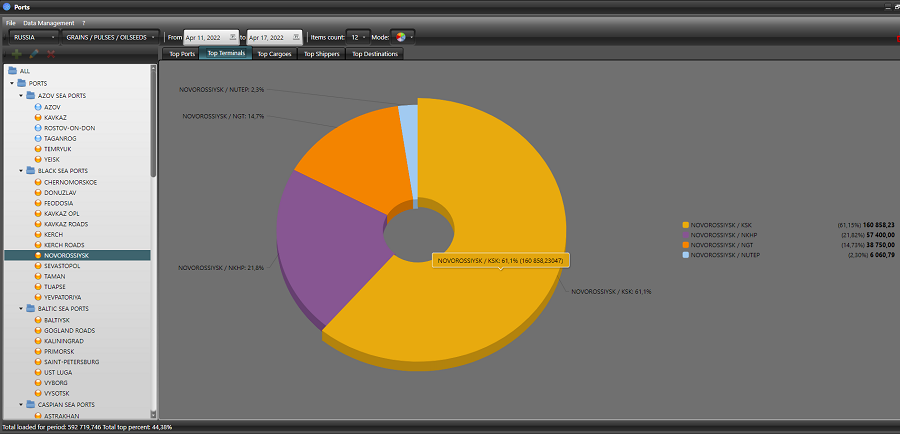Click the pencil edit icon

[x=34, y=54]
